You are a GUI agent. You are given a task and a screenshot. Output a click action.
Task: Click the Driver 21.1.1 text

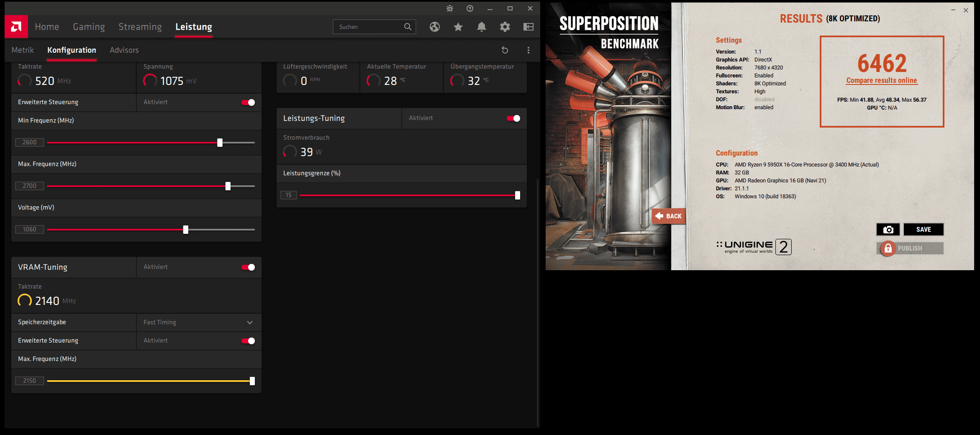(732, 189)
